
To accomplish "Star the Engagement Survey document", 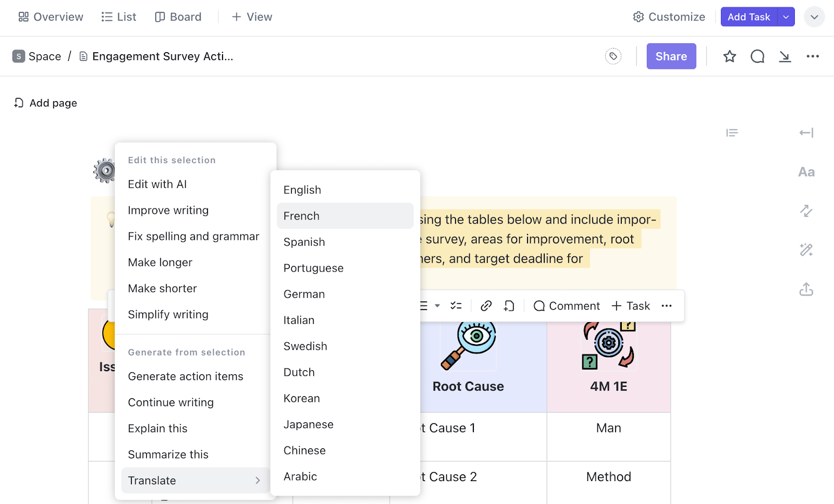I will [x=729, y=56].
